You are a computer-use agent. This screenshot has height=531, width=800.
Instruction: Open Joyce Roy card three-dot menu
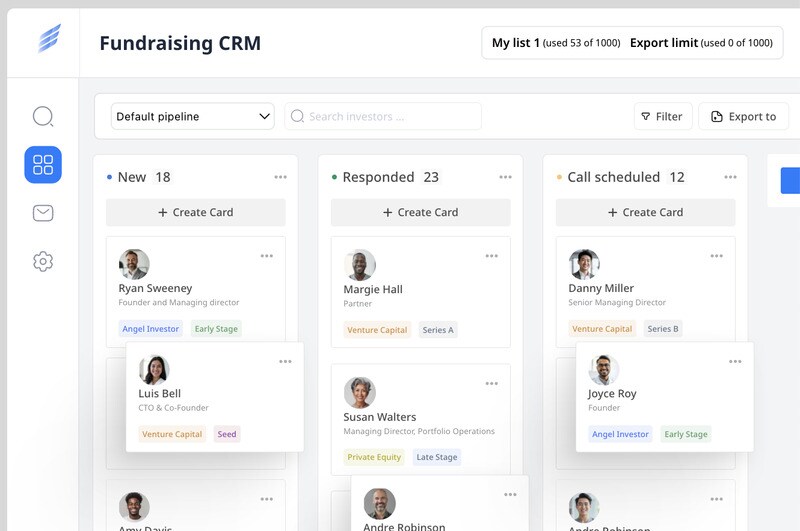pos(735,361)
